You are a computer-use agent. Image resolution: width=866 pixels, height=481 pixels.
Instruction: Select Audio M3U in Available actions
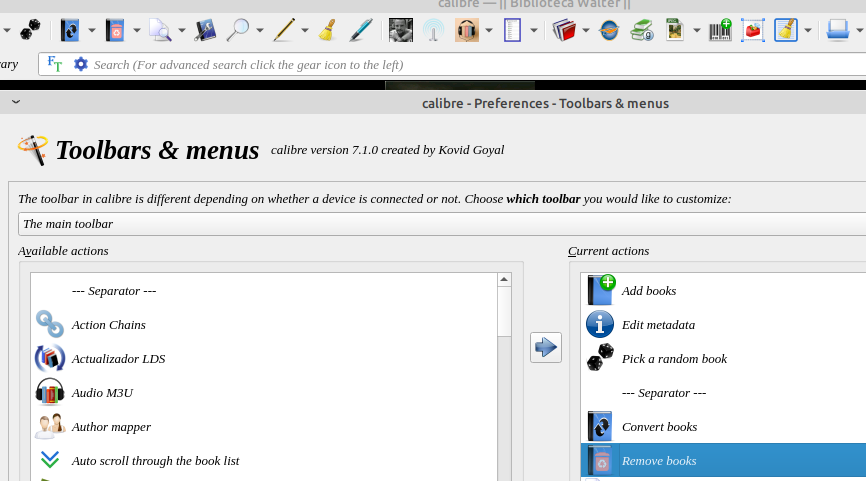tap(264, 393)
